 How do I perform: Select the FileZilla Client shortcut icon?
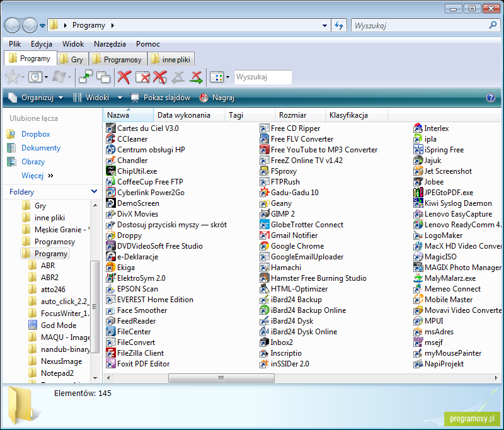(111, 353)
